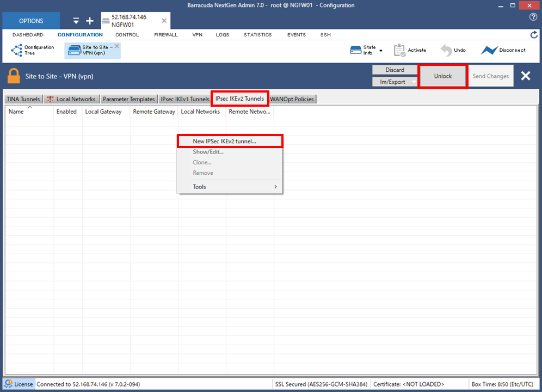
Task: Select the Site to Site VPN tab icon
Action: [75, 50]
